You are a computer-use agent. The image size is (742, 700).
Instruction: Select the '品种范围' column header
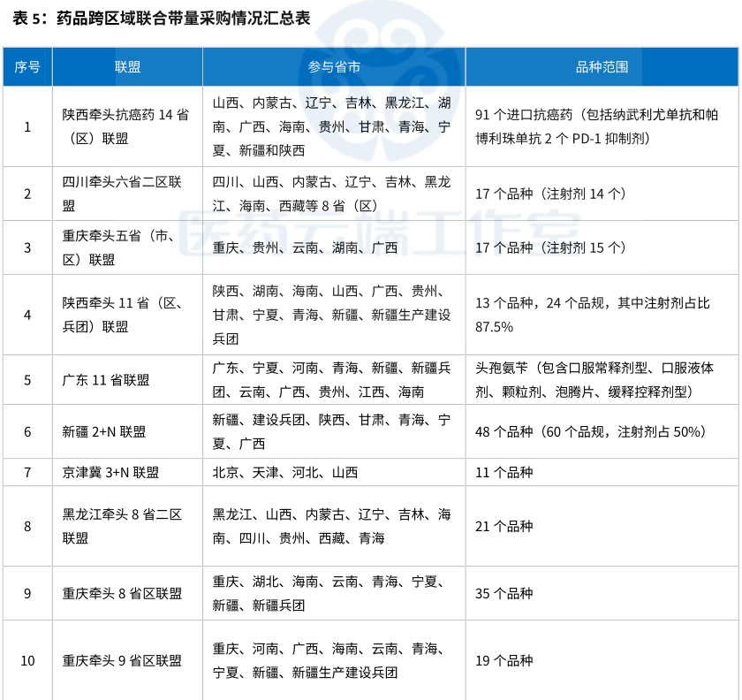pos(602,67)
